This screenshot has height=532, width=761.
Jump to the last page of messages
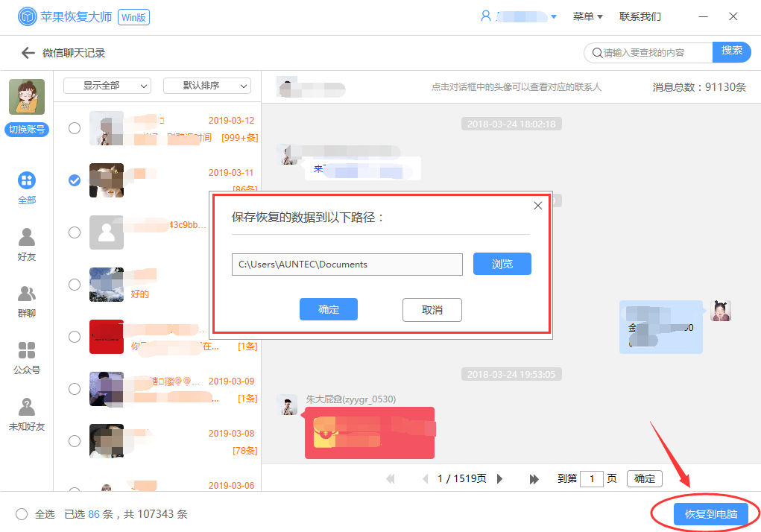(534, 479)
